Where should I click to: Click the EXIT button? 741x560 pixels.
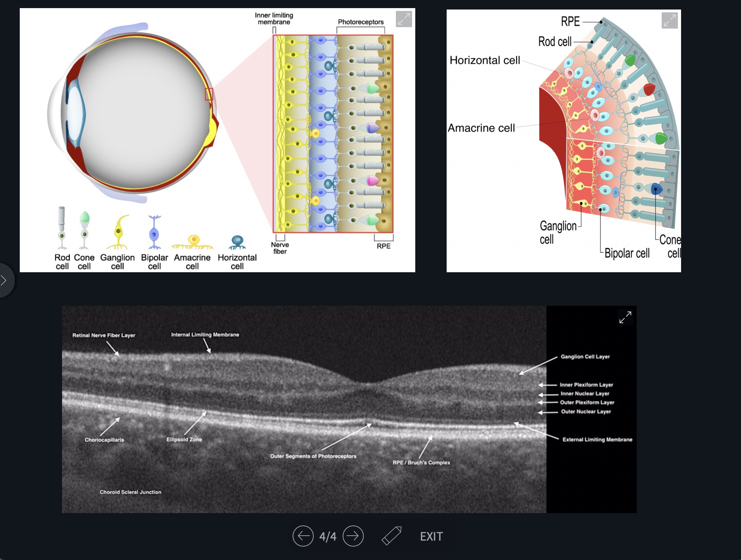(x=431, y=536)
